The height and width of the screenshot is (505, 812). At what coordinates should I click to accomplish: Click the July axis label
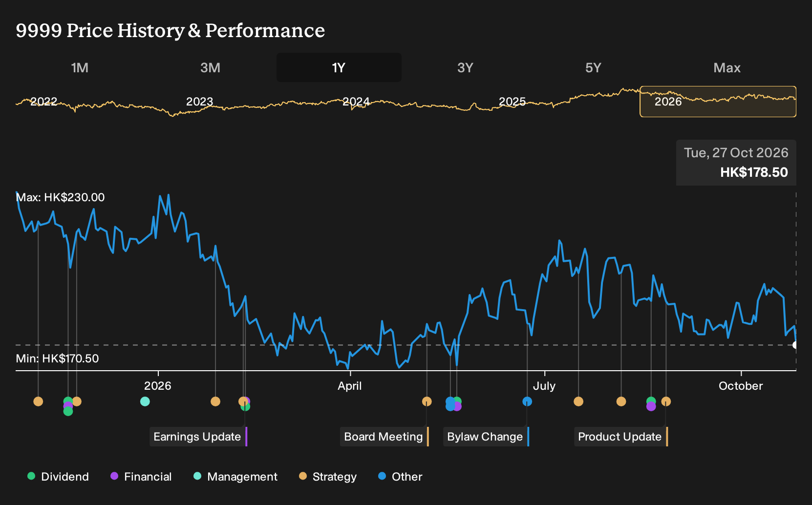(x=544, y=386)
